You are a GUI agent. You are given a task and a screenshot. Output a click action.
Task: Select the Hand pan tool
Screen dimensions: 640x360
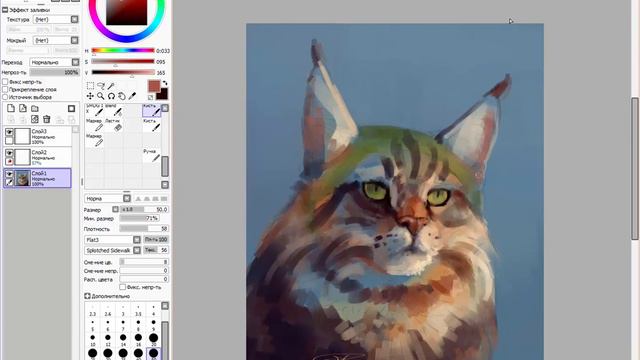click(x=122, y=96)
